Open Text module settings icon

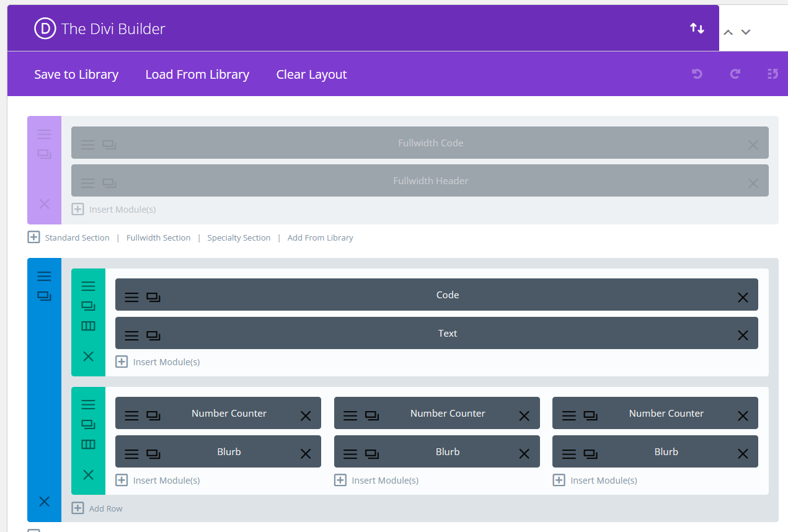[131, 335]
